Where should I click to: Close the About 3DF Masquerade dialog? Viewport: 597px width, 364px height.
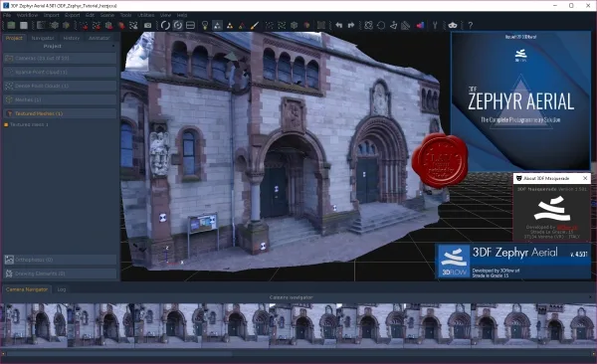585,178
